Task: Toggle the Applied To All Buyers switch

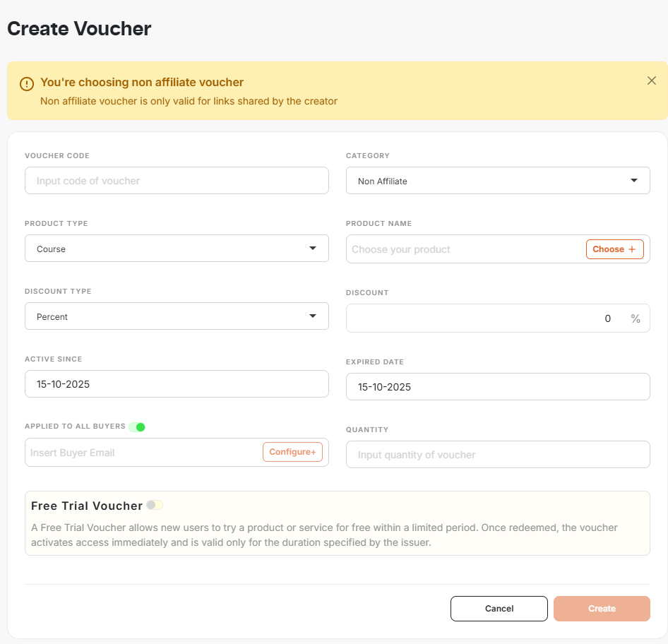Action: tap(137, 427)
